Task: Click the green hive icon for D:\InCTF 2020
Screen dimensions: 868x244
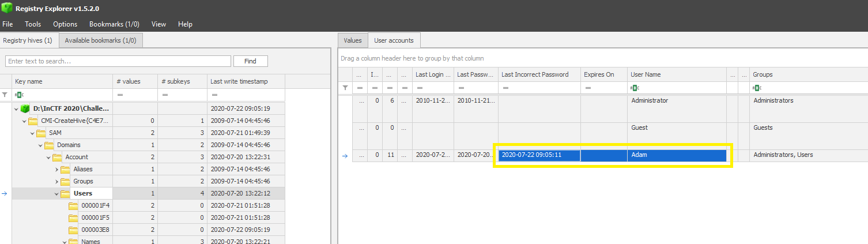Action: (x=25, y=108)
